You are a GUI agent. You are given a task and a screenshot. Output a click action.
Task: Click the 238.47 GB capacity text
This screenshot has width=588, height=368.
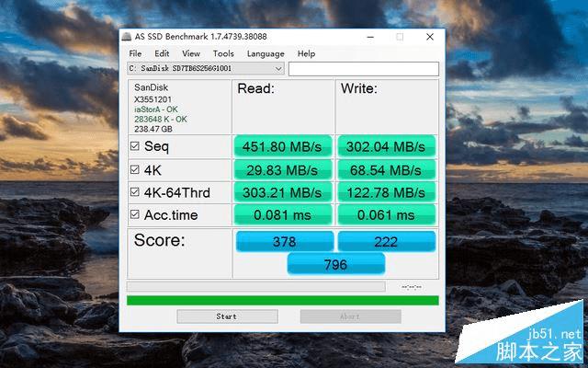pyautogui.click(x=153, y=129)
